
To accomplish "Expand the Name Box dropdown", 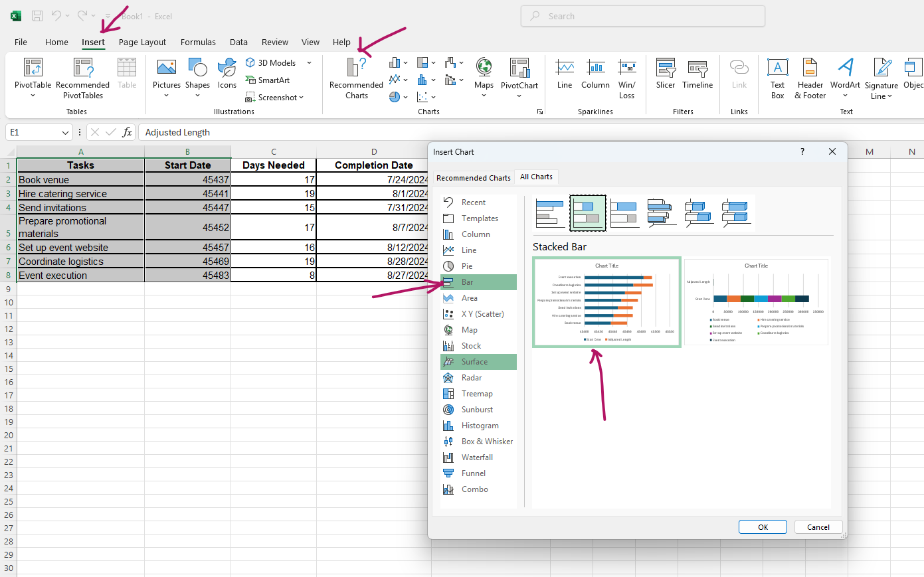I will [65, 133].
